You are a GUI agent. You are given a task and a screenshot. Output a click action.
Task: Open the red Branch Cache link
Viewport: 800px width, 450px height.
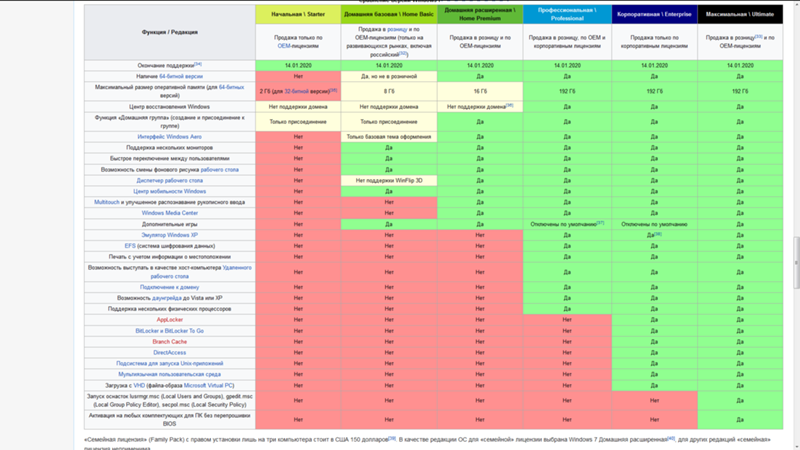tap(169, 342)
